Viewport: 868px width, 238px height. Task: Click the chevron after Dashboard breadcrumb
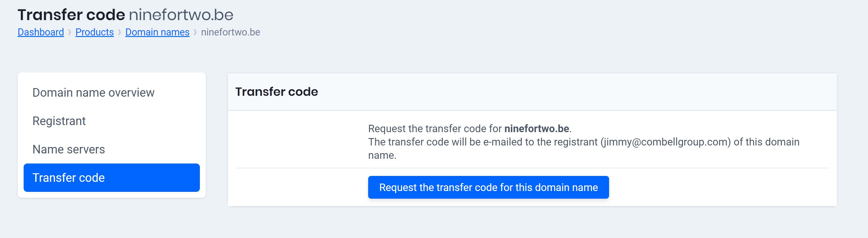69,32
